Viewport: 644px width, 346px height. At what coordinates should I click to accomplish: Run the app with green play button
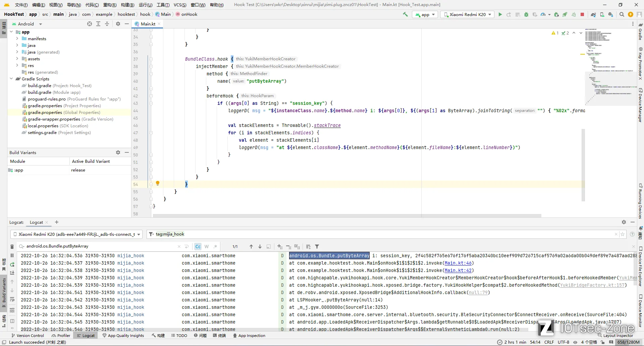pyautogui.click(x=500, y=14)
